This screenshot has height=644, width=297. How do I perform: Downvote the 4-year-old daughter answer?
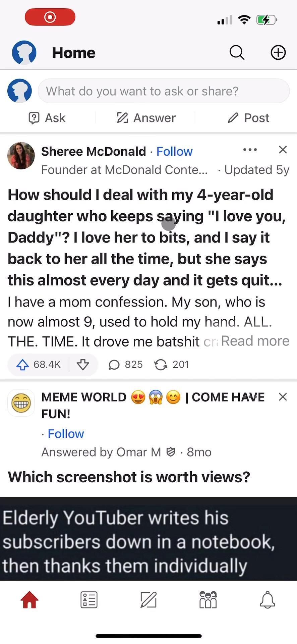(83, 365)
